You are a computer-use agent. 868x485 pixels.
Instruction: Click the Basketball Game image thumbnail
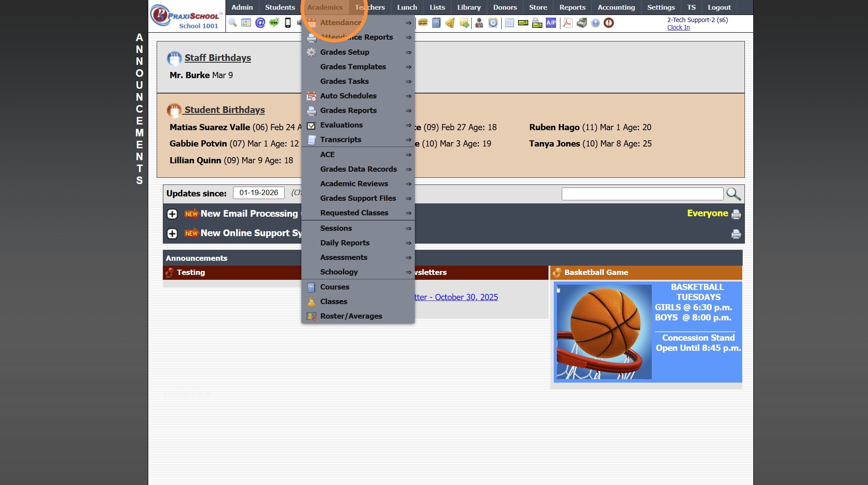pos(604,331)
